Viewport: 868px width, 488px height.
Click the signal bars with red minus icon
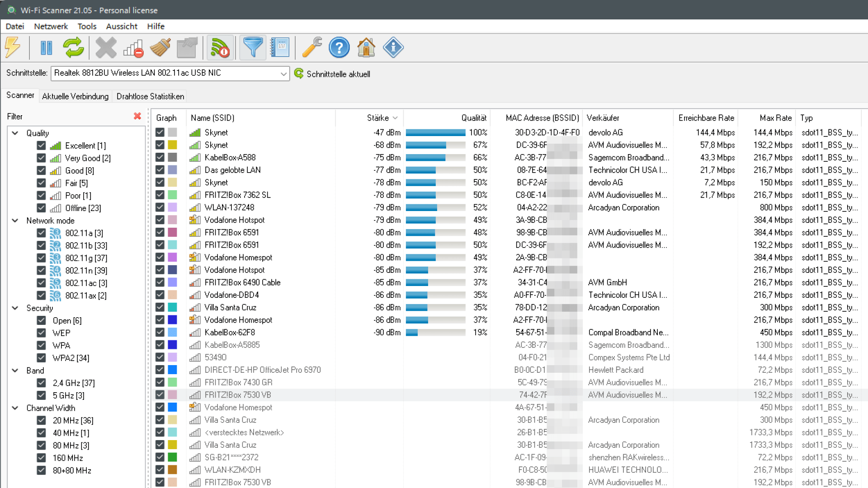pos(133,47)
